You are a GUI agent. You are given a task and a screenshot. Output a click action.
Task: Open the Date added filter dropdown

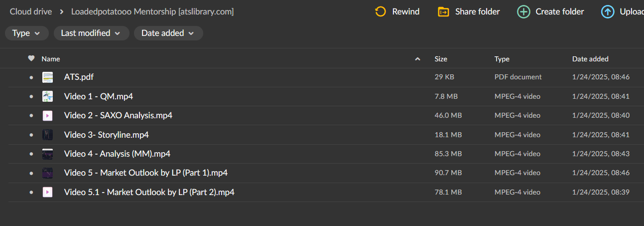168,33
